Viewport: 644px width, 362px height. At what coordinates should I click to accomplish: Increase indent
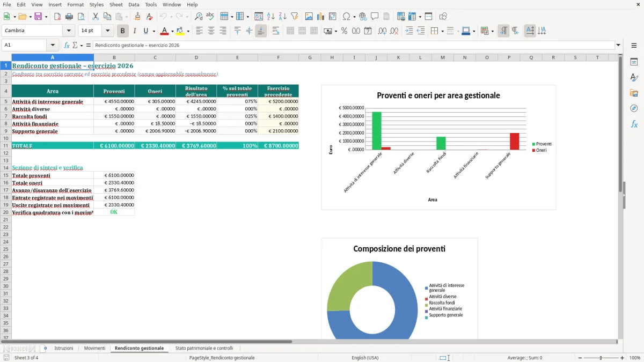pyautogui.click(x=409, y=31)
